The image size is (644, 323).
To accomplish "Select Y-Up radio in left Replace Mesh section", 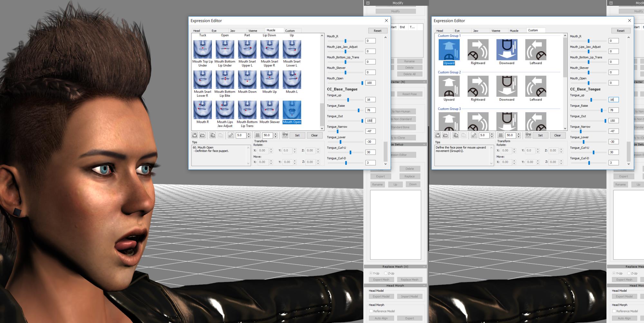I will [371, 273].
